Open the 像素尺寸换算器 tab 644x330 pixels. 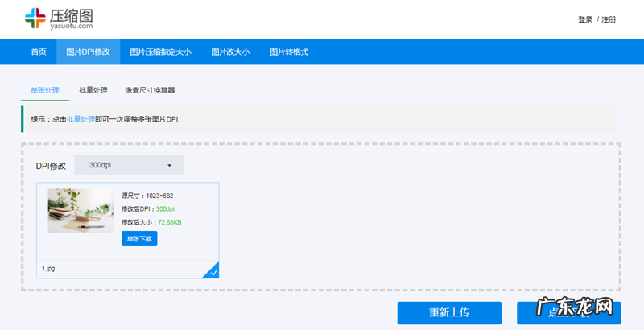tap(150, 90)
